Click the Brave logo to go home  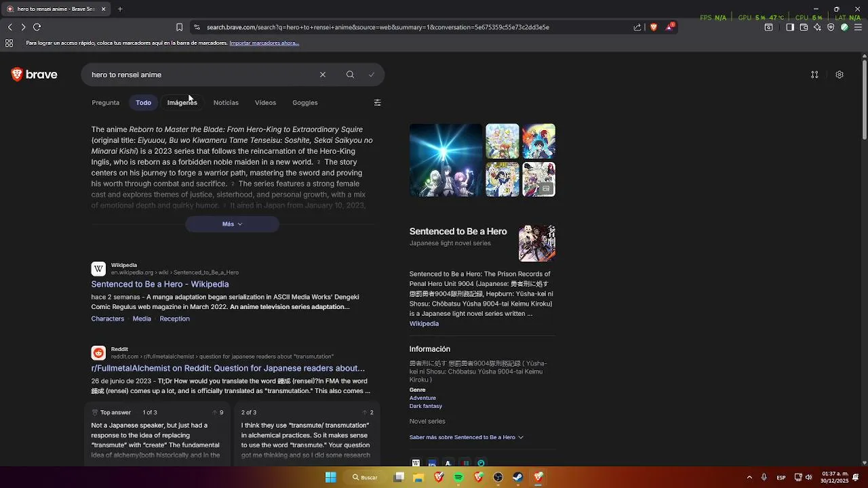(x=35, y=75)
